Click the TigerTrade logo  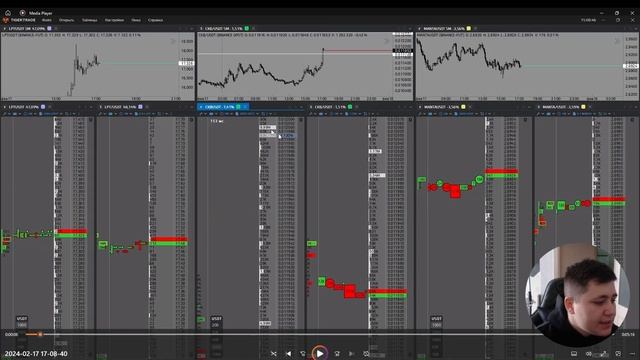pyautogui.click(x=19, y=20)
